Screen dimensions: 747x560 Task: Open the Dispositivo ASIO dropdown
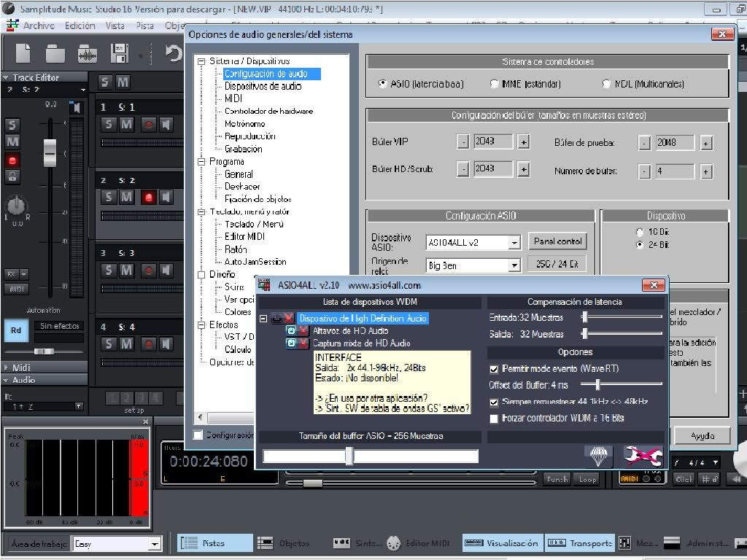pyautogui.click(x=514, y=243)
